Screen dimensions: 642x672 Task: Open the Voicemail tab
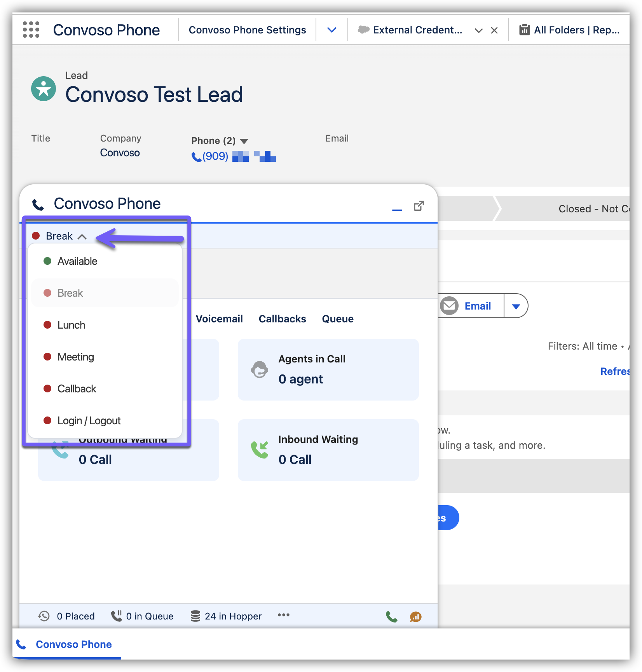click(x=219, y=319)
